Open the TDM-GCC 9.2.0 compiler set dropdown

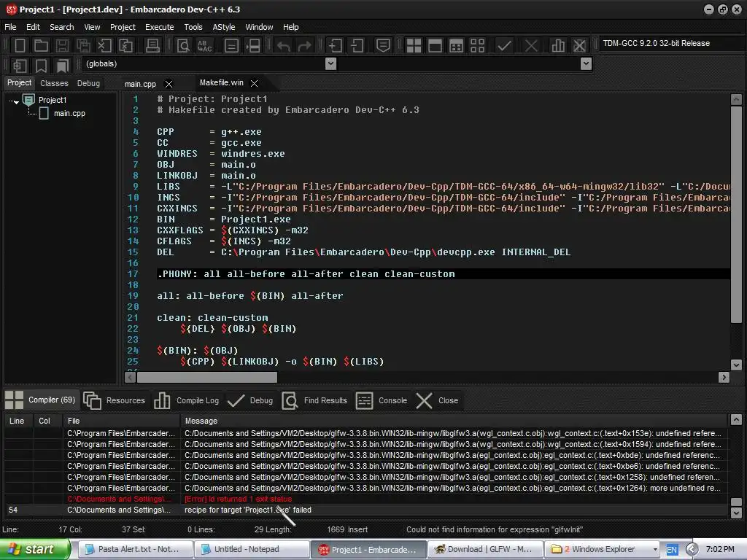pyautogui.click(x=672, y=43)
